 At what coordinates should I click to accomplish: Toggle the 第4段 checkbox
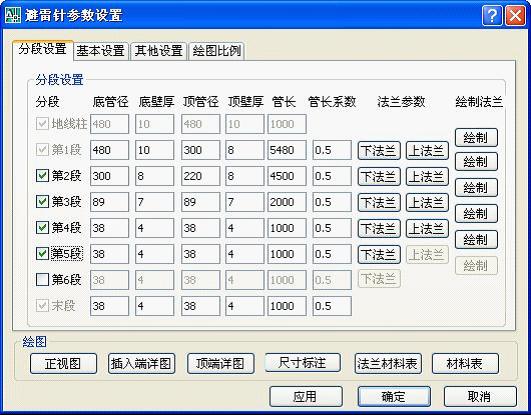tap(42, 228)
